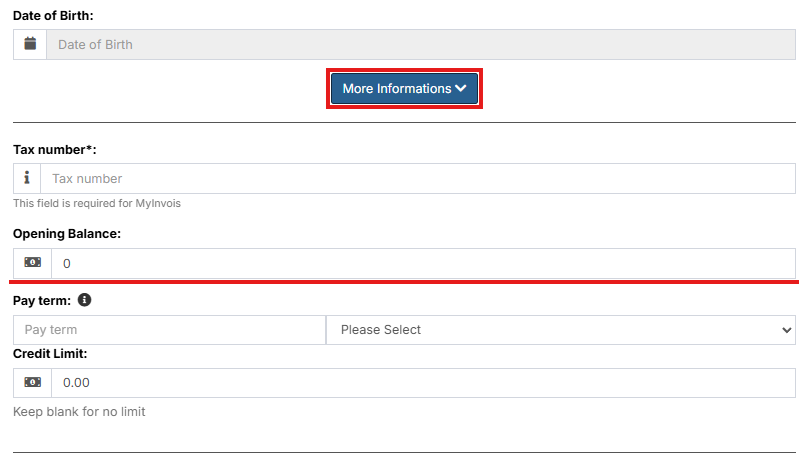Open the Please Select pay term dropdown
Image resolution: width=808 pixels, height=456 pixels.
pos(560,330)
